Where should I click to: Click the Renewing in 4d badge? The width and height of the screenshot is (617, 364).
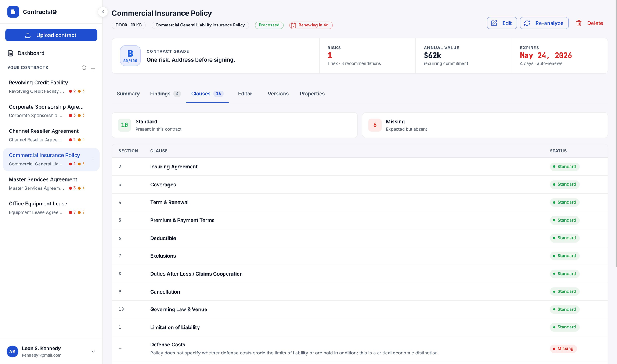[311, 25]
